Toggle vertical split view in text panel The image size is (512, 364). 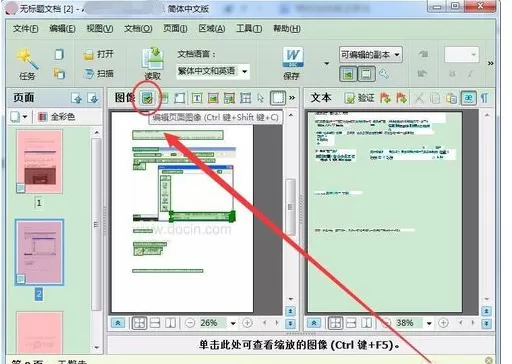(x=367, y=323)
